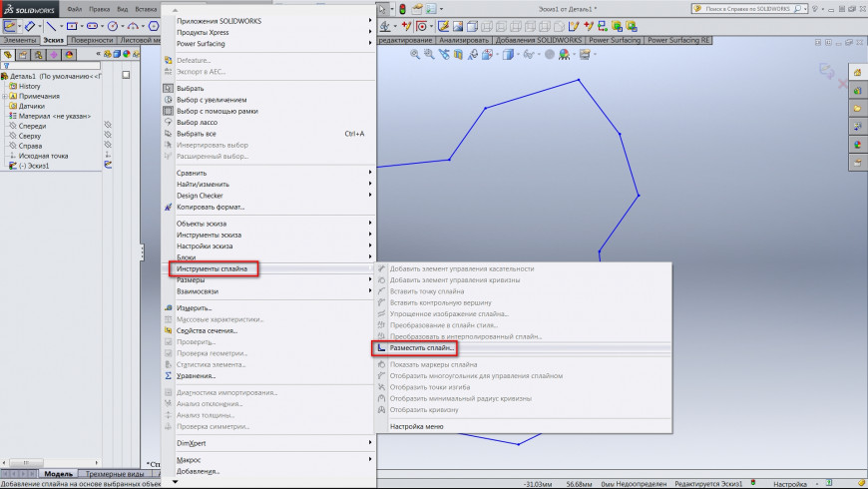Click Измерить menu command
The height and width of the screenshot is (489, 868).
194,308
